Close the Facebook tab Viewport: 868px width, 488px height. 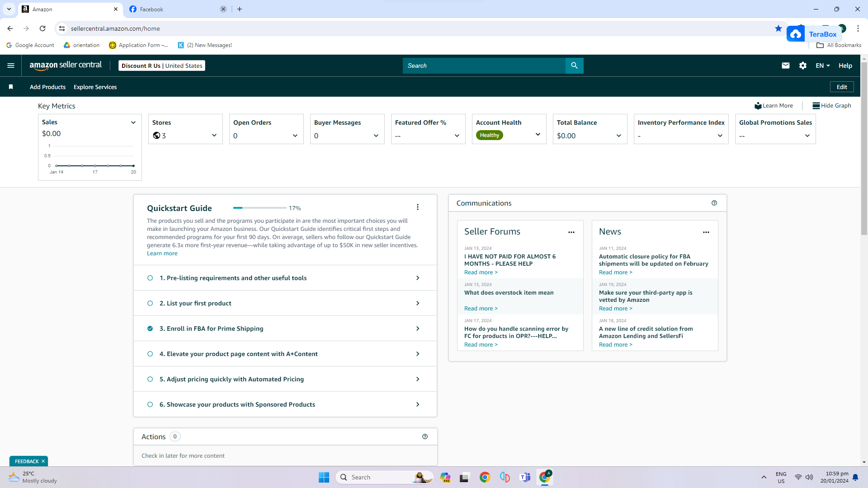[x=223, y=9]
